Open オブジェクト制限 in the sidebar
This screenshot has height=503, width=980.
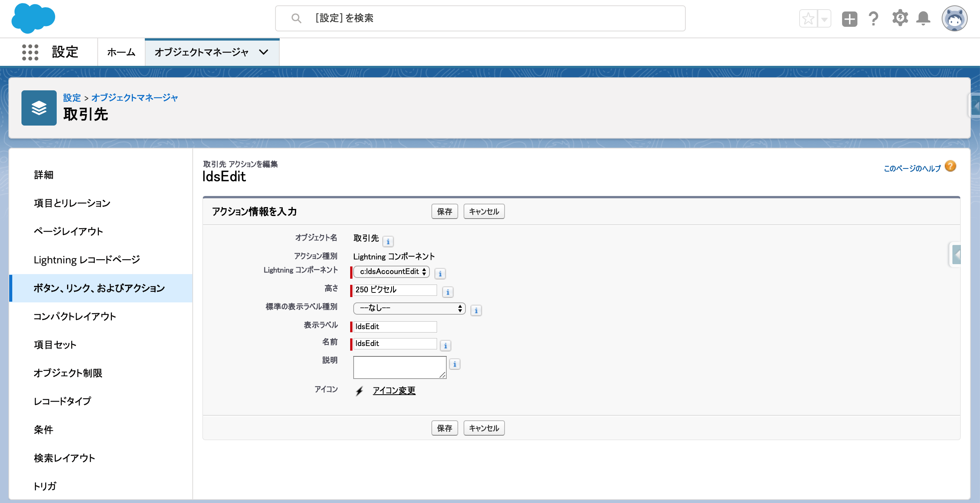coord(100,373)
